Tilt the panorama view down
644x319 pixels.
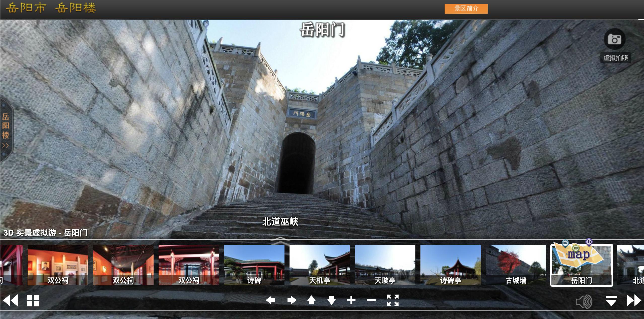pyautogui.click(x=331, y=300)
